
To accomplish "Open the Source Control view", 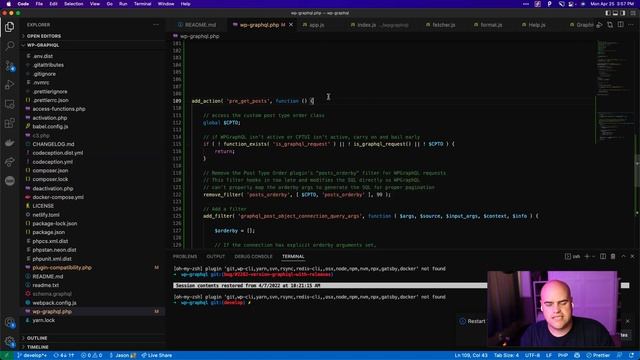I will pyautogui.click(x=9, y=65).
